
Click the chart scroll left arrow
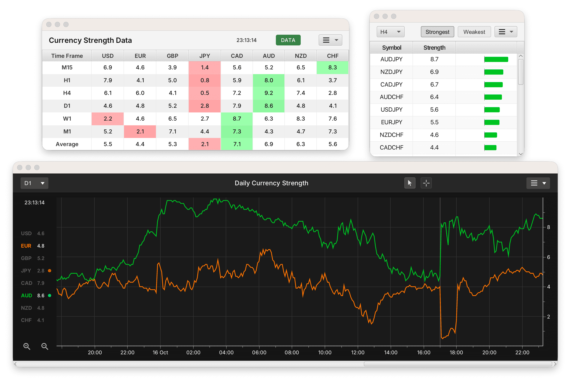point(16,364)
